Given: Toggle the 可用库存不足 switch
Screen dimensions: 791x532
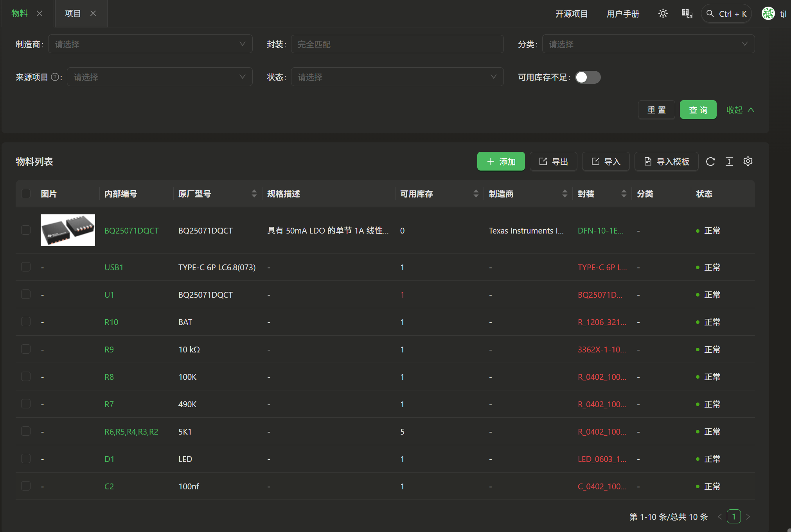Looking at the screenshot, I should click(588, 77).
